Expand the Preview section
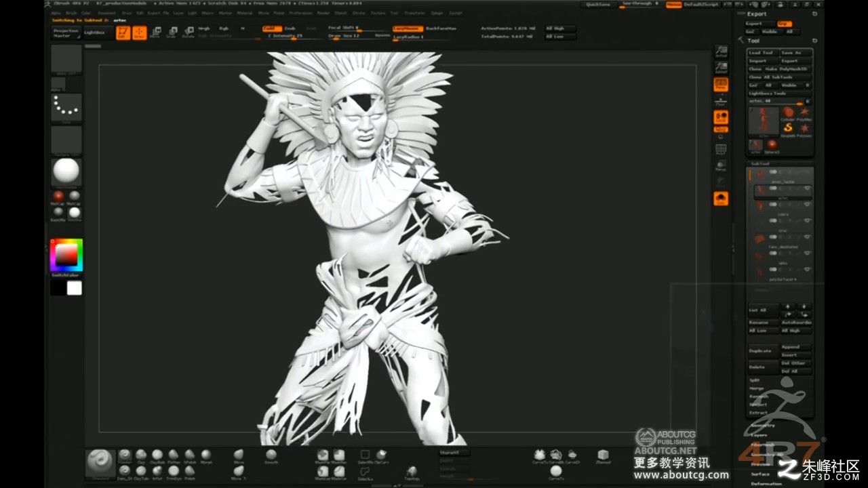 pos(759,464)
